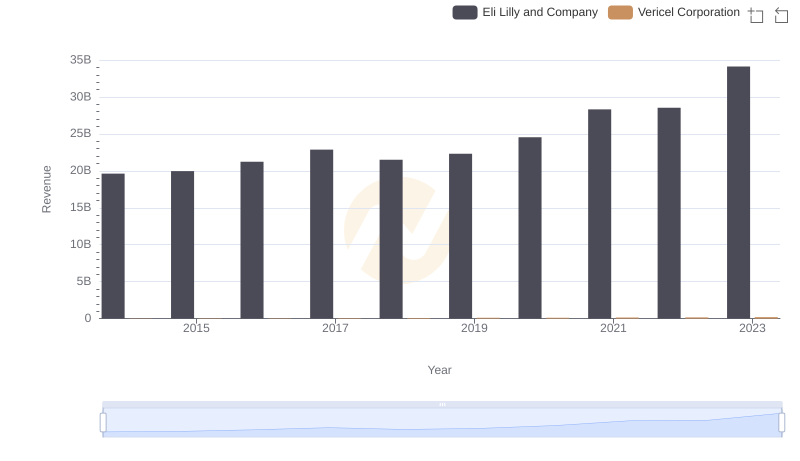Click the Vericel Corporation legend label

(688, 12)
